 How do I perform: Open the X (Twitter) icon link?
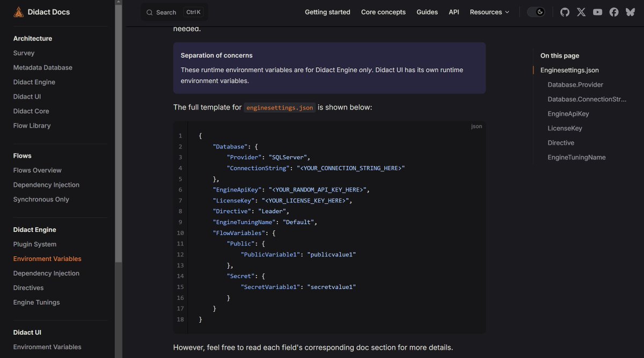tap(581, 12)
